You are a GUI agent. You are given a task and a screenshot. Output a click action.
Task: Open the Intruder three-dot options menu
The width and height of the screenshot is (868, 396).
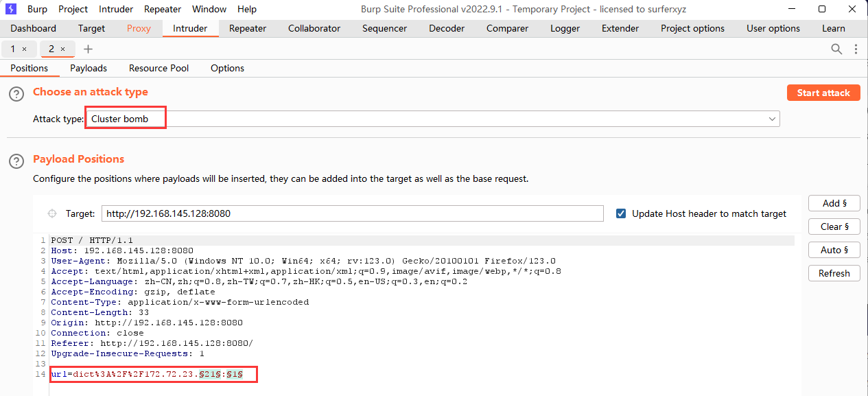click(x=856, y=49)
